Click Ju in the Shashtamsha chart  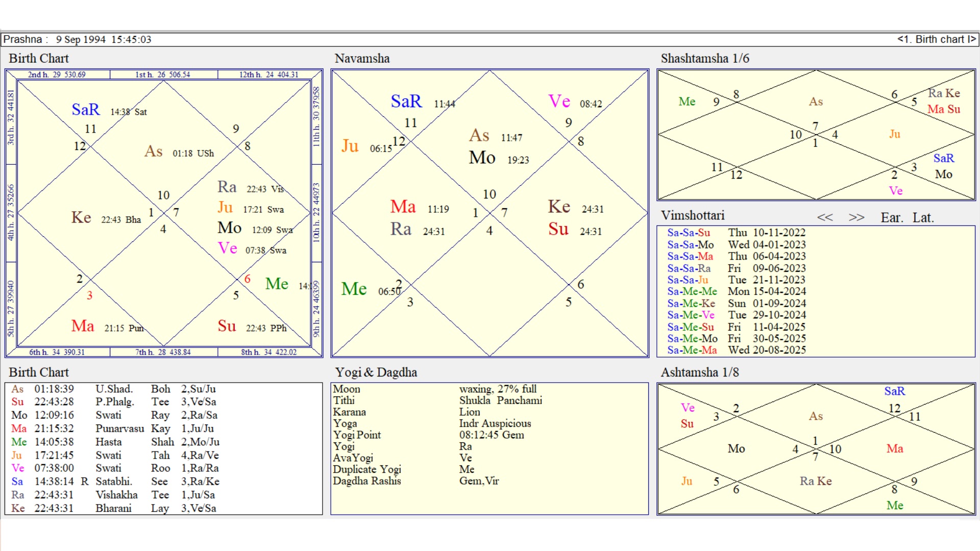tap(895, 134)
